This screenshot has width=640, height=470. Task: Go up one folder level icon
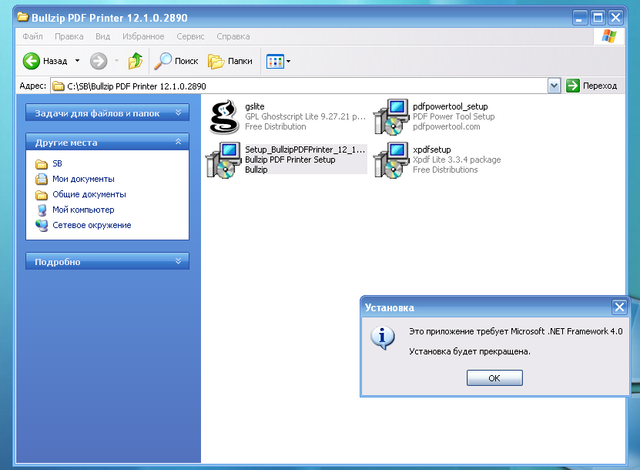(136, 61)
